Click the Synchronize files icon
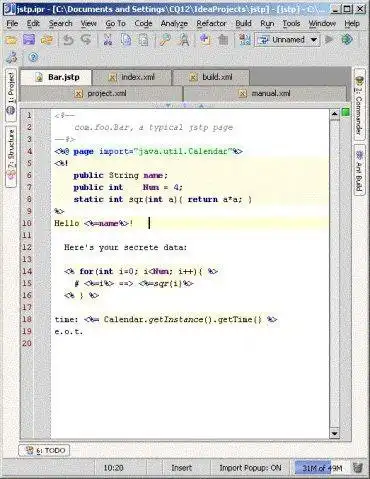Screen dimensions: 370x479 click(47, 40)
